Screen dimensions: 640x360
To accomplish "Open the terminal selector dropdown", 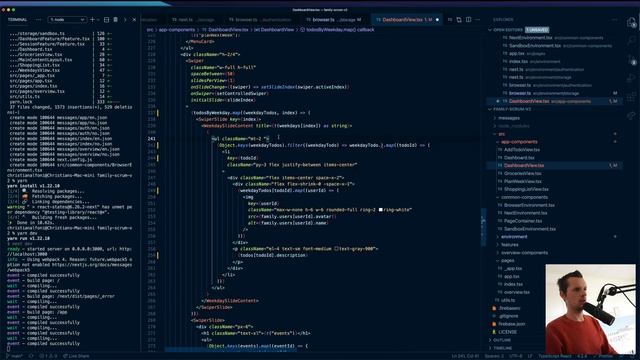I will (67, 20).
